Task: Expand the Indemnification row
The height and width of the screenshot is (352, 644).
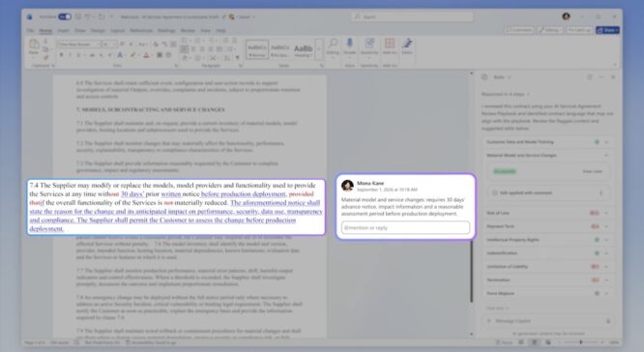Action: [x=548, y=253]
